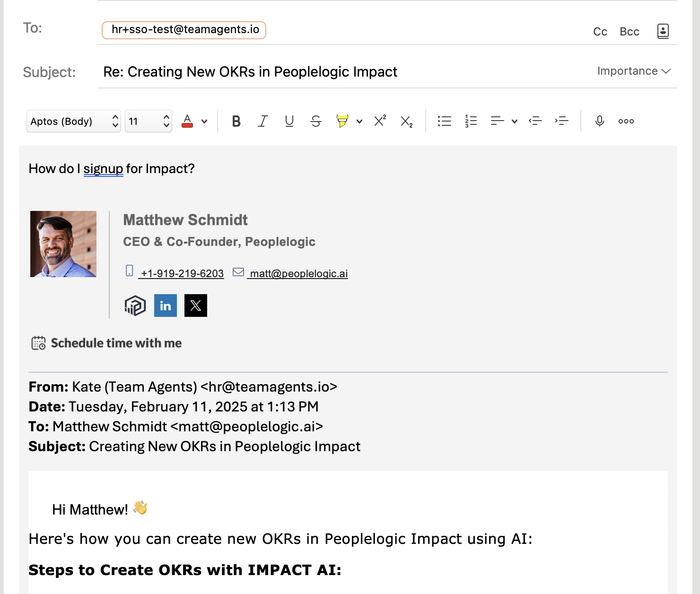This screenshot has height=594, width=700.
Task: Toggle bold formatting
Action: [236, 122]
